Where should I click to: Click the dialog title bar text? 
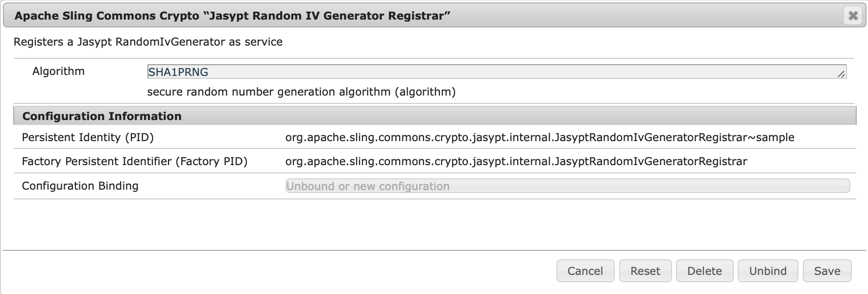click(232, 16)
